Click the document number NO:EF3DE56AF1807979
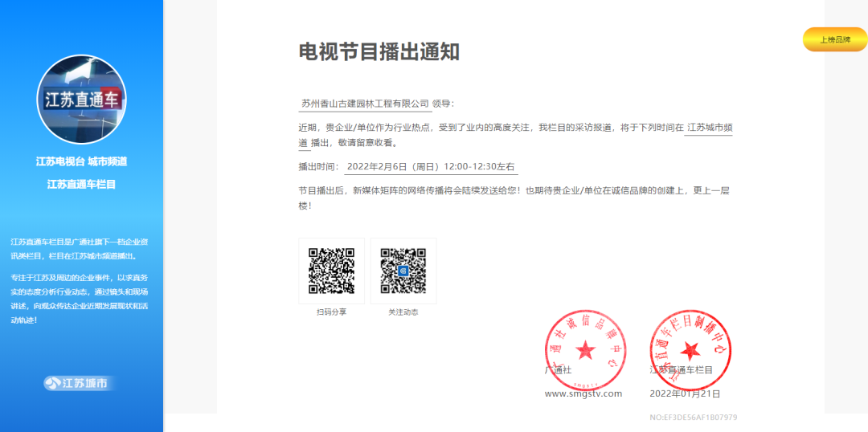The image size is (868, 432). (x=693, y=418)
